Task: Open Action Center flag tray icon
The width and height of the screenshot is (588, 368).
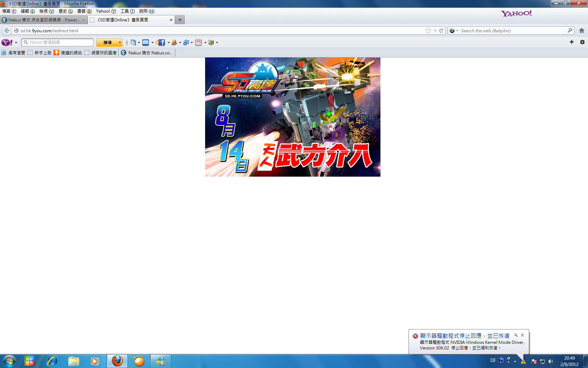Action: click(534, 361)
